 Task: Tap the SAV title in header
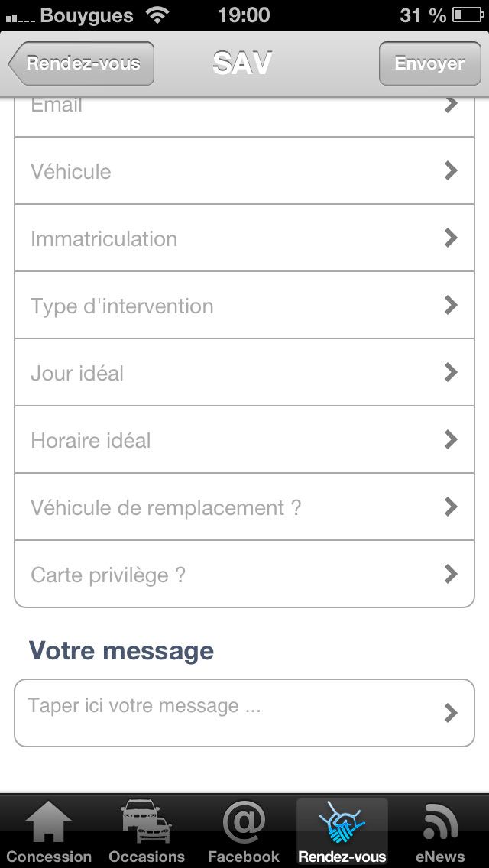point(243,63)
